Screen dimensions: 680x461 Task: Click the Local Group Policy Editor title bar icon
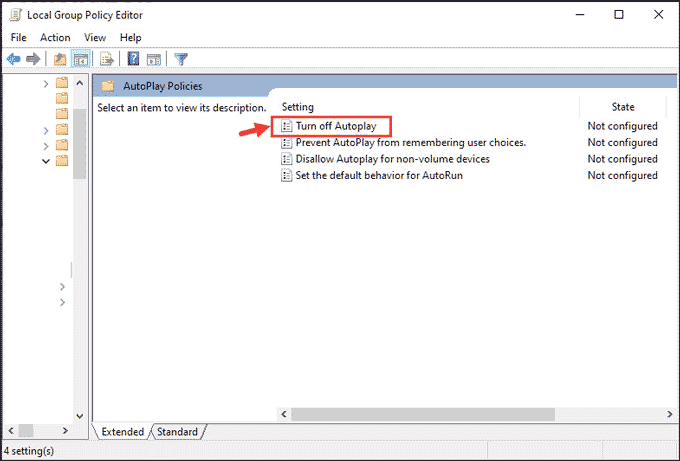pos(16,15)
